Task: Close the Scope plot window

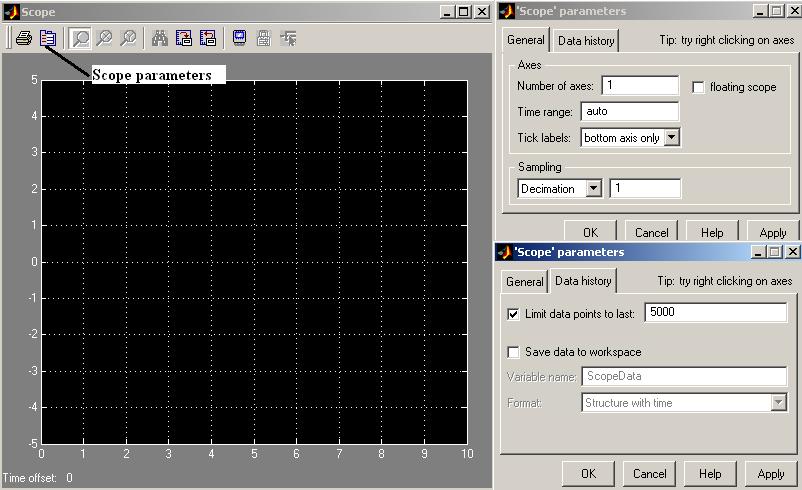Action: coord(482,12)
